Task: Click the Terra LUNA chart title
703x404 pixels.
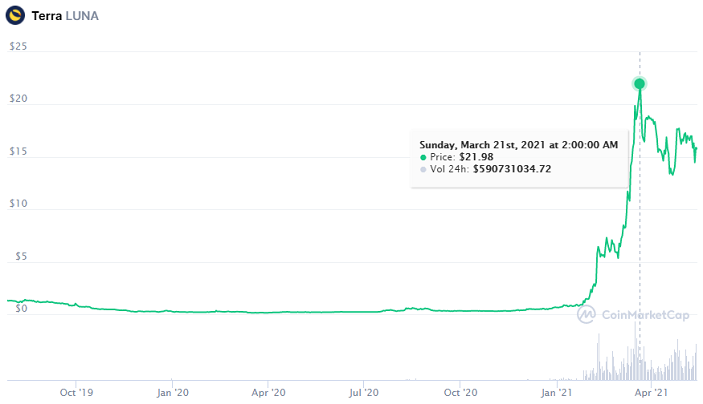Action: [x=69, y=18]
